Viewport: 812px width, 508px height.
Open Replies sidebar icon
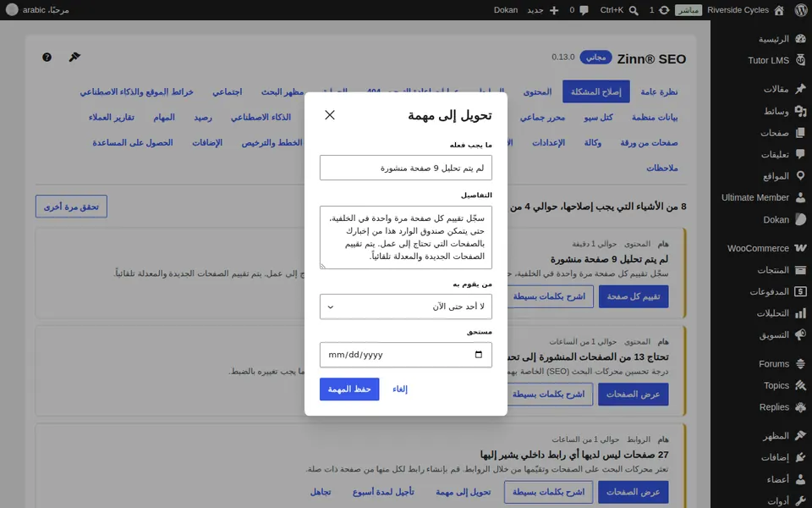coord(801,407)
